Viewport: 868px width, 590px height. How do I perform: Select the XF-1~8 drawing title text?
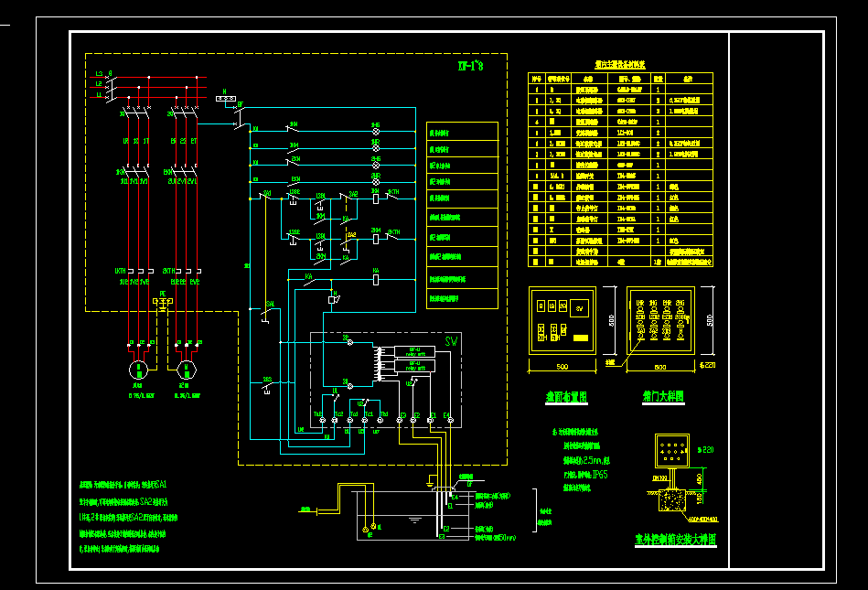470,67
